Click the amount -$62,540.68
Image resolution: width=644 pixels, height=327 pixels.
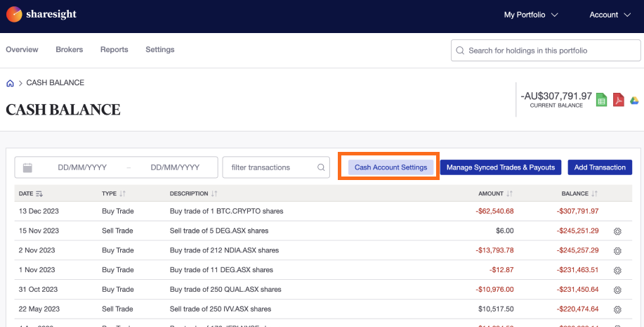click(494, 211)
